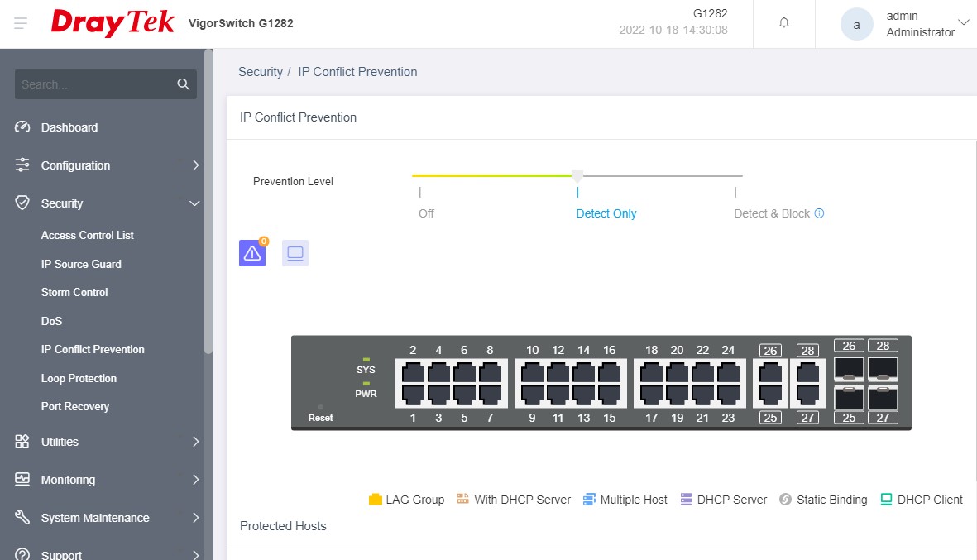The width and height of the screenshot is (977, 560).
Task: Click the Security breadcrumb link
Action: point(260,72)
